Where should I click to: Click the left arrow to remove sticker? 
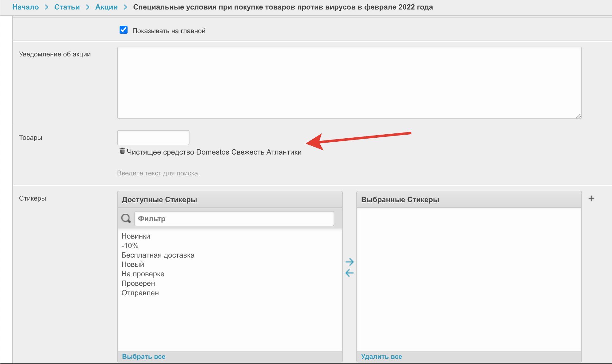click(349, 273)
